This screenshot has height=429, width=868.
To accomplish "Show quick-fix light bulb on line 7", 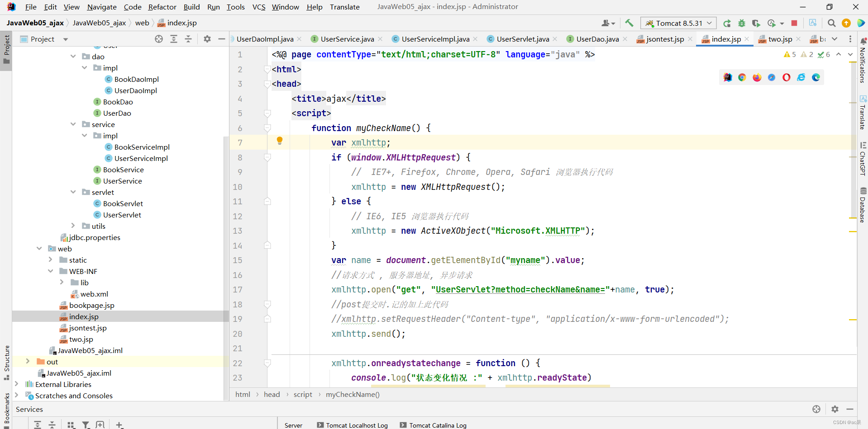I will pyautogui.click(x=280, y=141).
